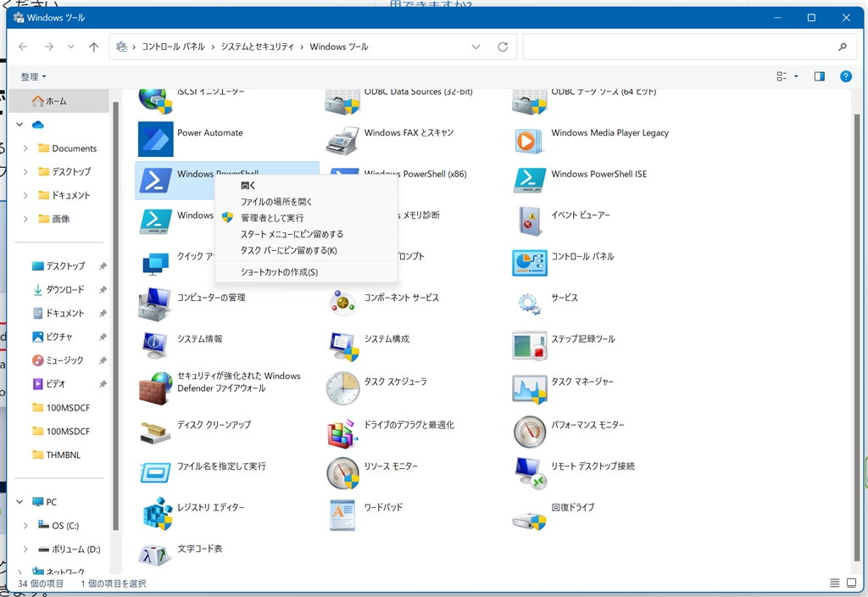Click the Windows PowerShell ISE icon
The height and width of the screenshot is (597, 868).
(529, 180)
